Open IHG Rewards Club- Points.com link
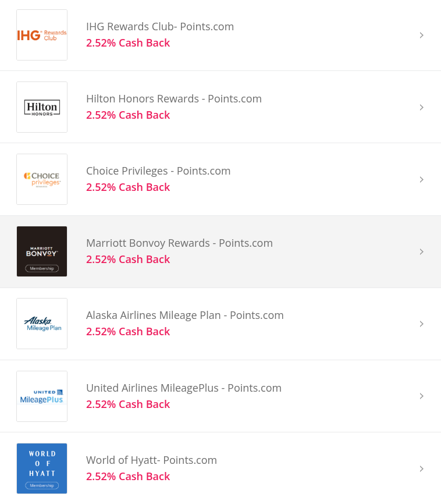The width and height of the screenshot is (441, 504). (160, 27)
